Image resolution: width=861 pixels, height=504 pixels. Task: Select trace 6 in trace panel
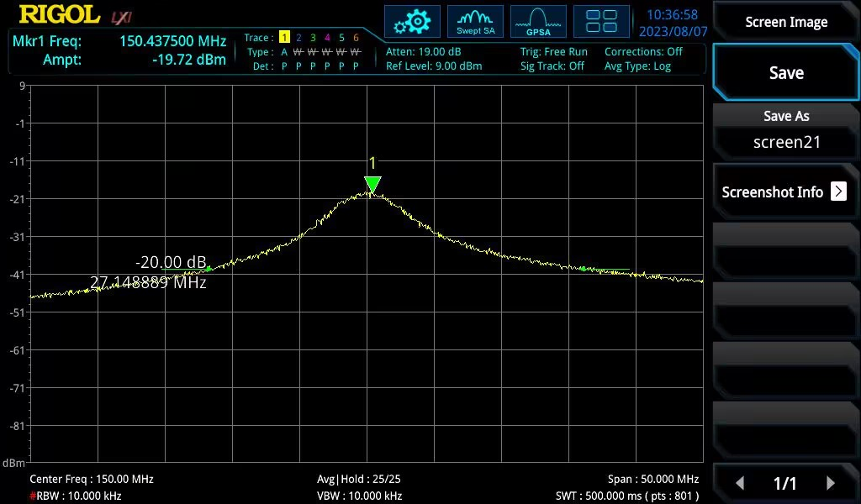point(356,38)
